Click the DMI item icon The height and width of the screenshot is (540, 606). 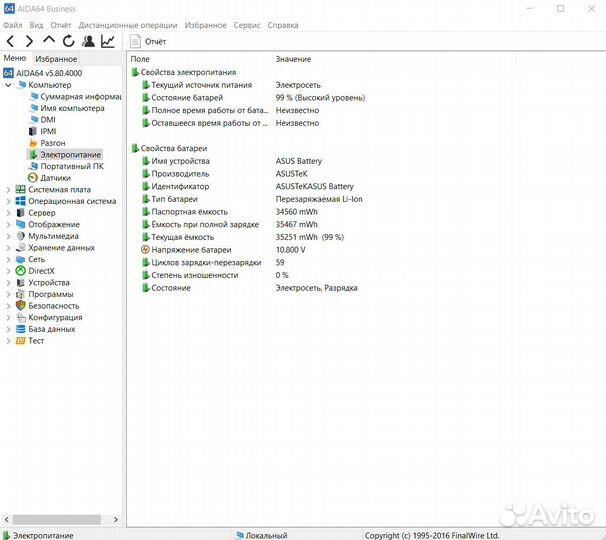[34, 119]
